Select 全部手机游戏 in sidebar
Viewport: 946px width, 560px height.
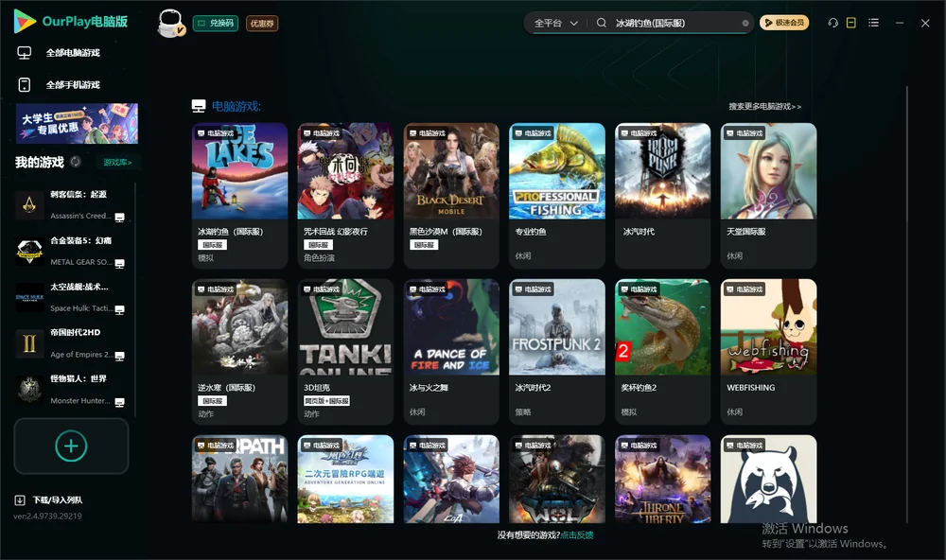[73, 85]
